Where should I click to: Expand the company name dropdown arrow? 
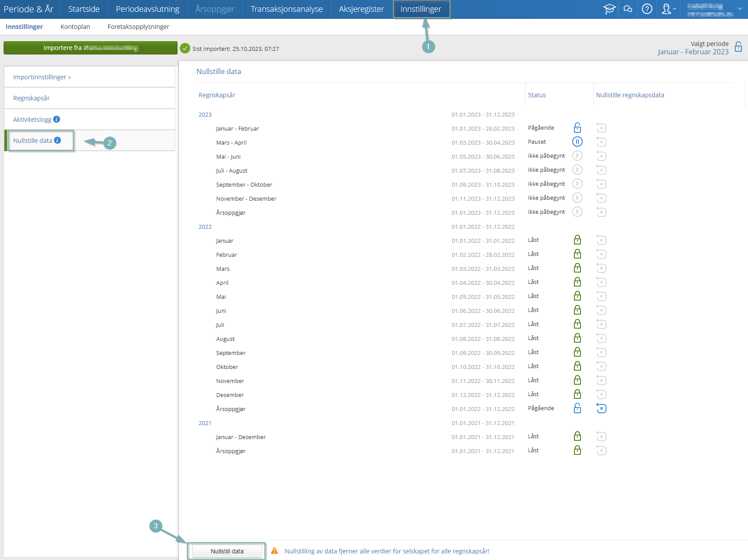coord(740,9)
